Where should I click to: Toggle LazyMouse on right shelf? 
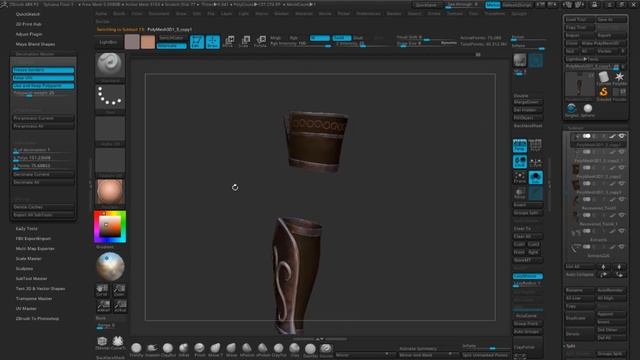pyautogui.click(x=528, y=276)
